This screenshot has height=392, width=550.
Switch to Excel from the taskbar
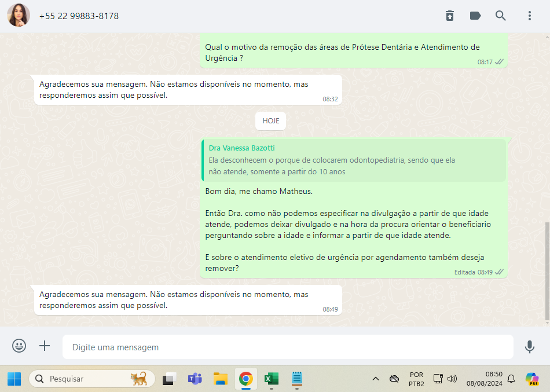click(271, 379)
